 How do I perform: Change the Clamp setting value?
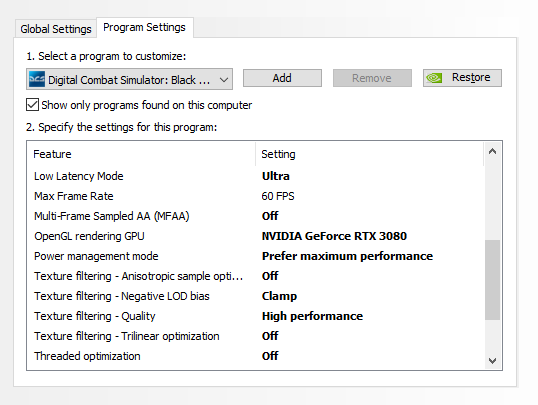[279, 296]
